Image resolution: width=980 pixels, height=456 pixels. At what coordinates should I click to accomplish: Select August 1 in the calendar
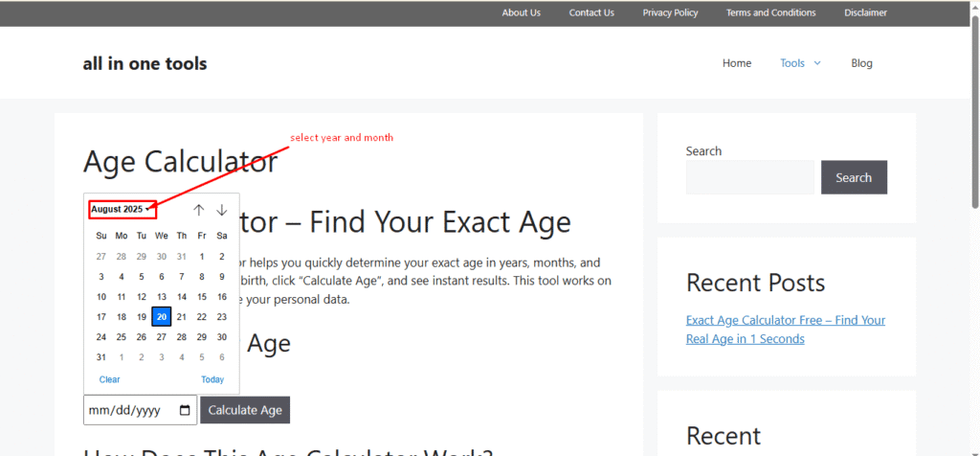point(201,257)
